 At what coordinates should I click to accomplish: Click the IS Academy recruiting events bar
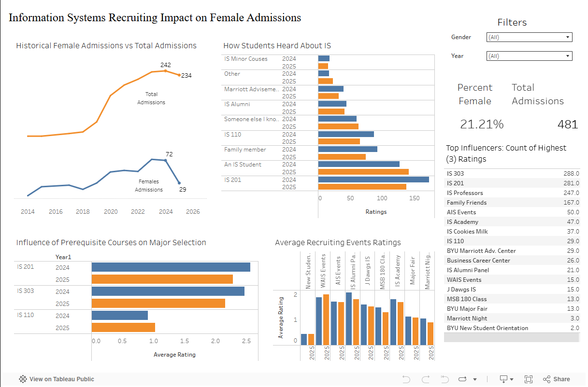395,318
